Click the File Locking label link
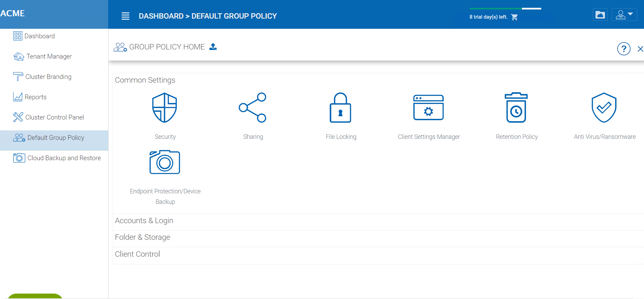This screenshot has width=644, height=299. tap(341, 137)
